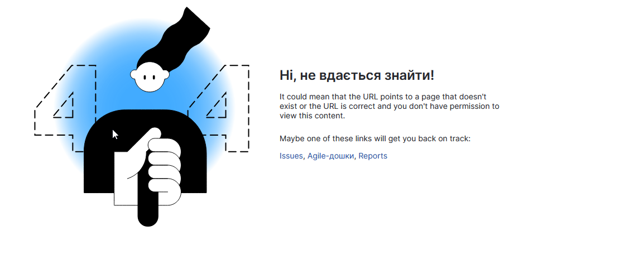Click the text 'Maybe one of these links will get you back on track:'
Screen dimensions: 644x259
375,138
